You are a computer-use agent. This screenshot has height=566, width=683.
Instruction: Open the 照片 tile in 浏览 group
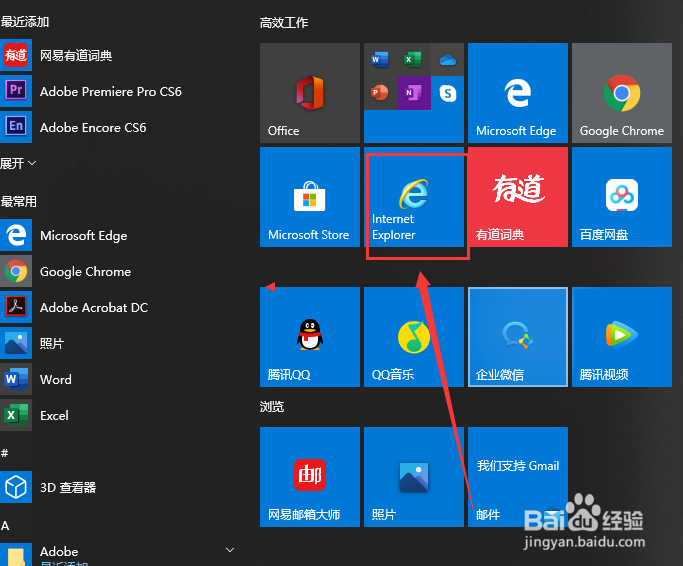[414, 477]
